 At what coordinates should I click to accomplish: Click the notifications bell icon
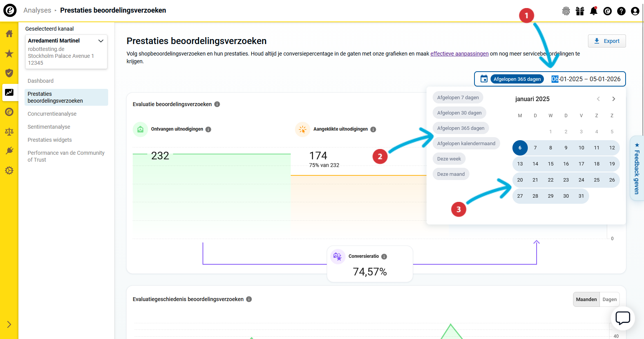coord(593,11)
